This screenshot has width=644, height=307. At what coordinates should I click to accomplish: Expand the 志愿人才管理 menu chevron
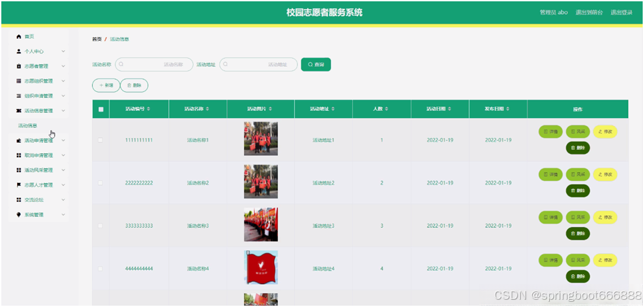pyautogui.click(x=63, y=185)
